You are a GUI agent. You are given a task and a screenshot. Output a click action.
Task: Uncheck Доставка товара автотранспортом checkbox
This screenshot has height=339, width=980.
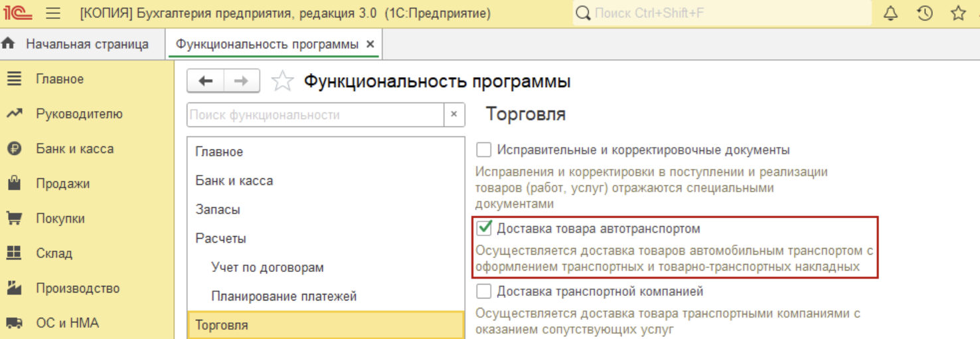click(484, 229)
